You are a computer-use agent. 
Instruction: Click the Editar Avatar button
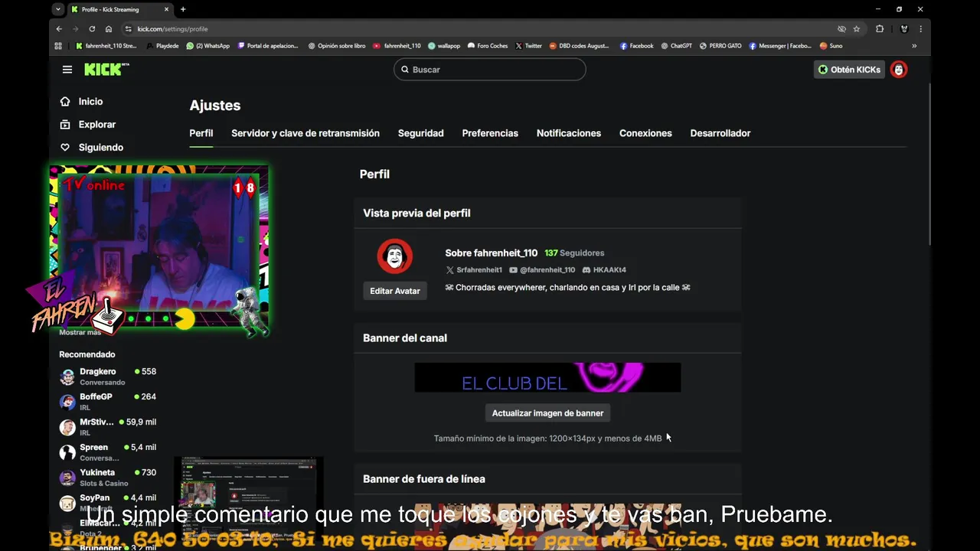pos(395,291)
